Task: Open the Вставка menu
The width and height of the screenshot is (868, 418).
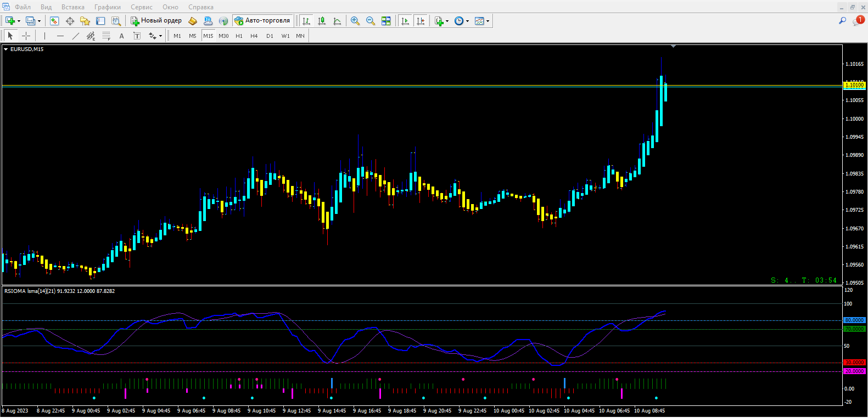Action: [73, 7]
